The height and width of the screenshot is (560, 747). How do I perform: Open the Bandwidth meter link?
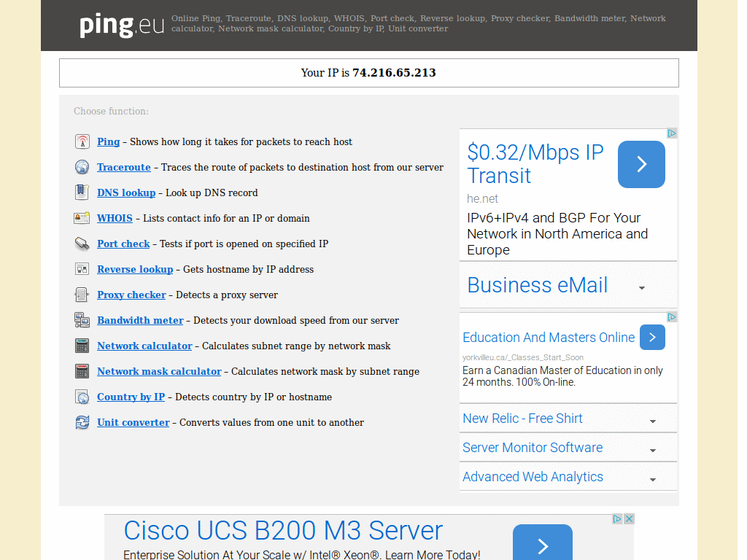coord(140,321)
